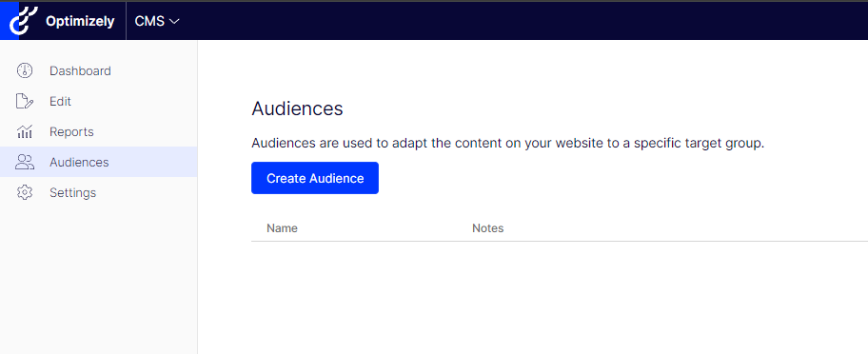Click the audiences description text
This screenshot has height=354, width=868.
point(507,144)
